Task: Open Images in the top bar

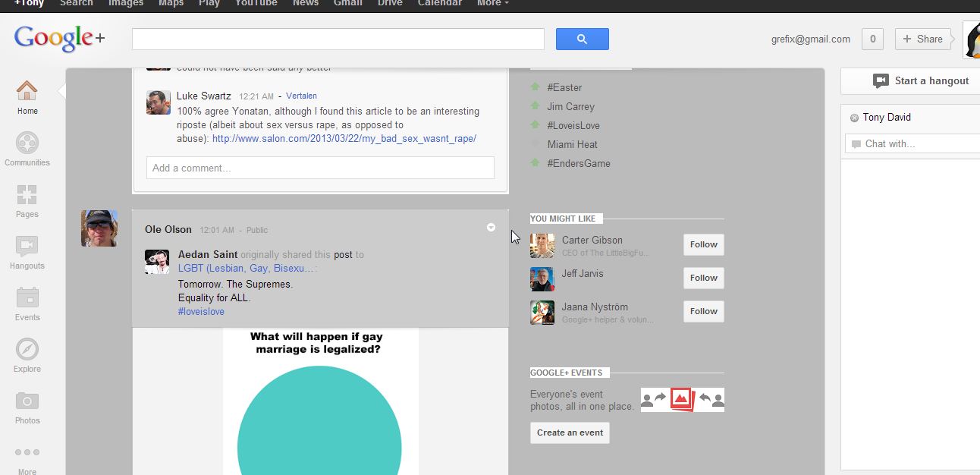Action: click(x=126, y=3)
